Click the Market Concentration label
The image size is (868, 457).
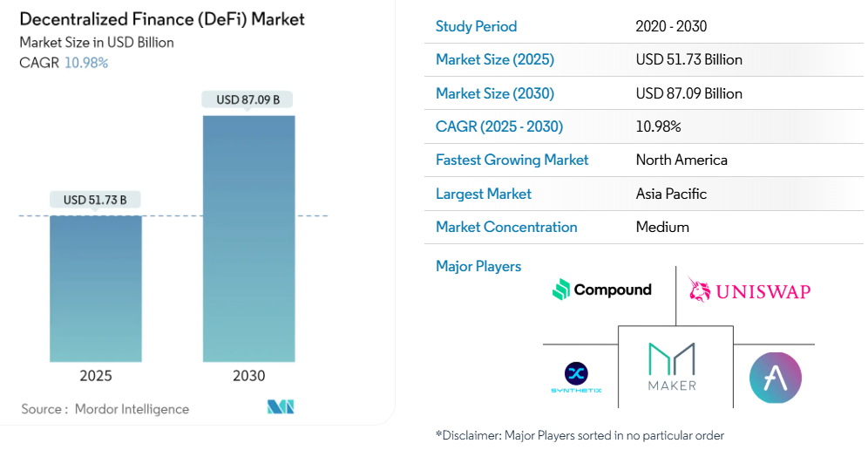[x=506, y=227]
